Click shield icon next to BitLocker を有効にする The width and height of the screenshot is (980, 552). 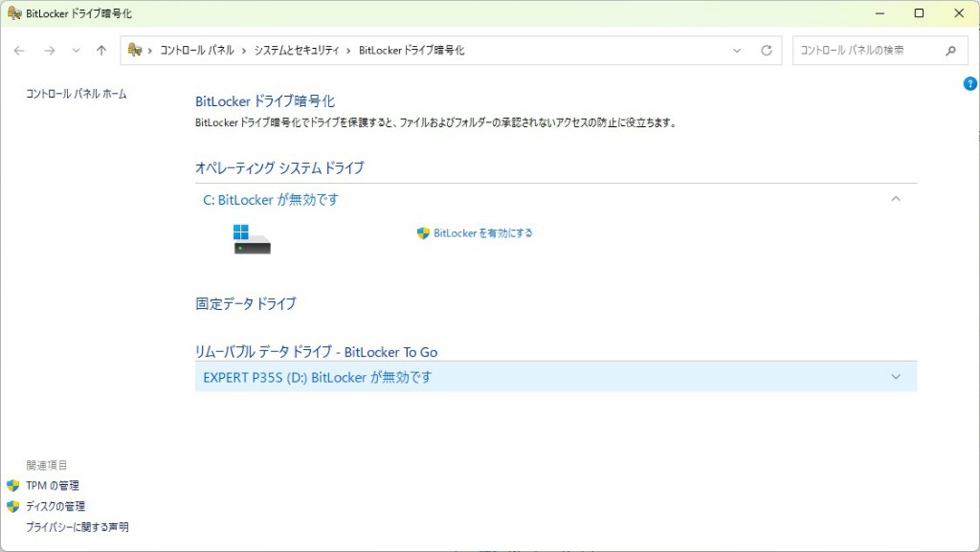tap(423, 232)
